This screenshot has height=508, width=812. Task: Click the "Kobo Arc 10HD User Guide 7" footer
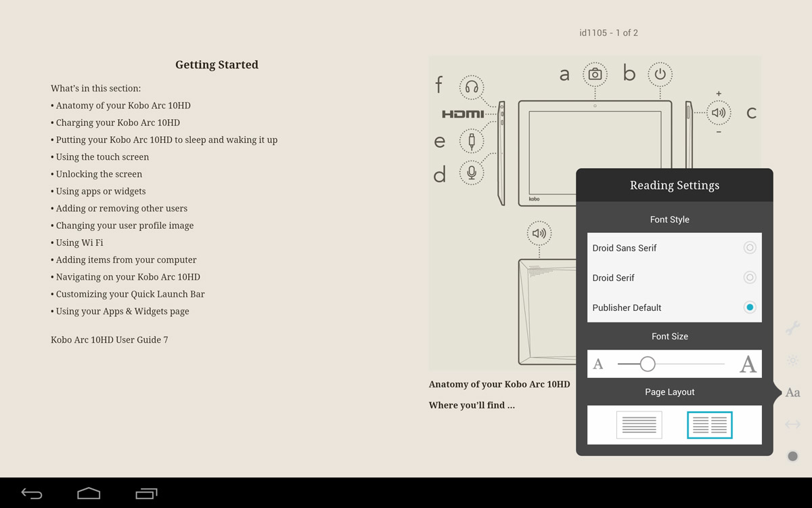(110, 339)
